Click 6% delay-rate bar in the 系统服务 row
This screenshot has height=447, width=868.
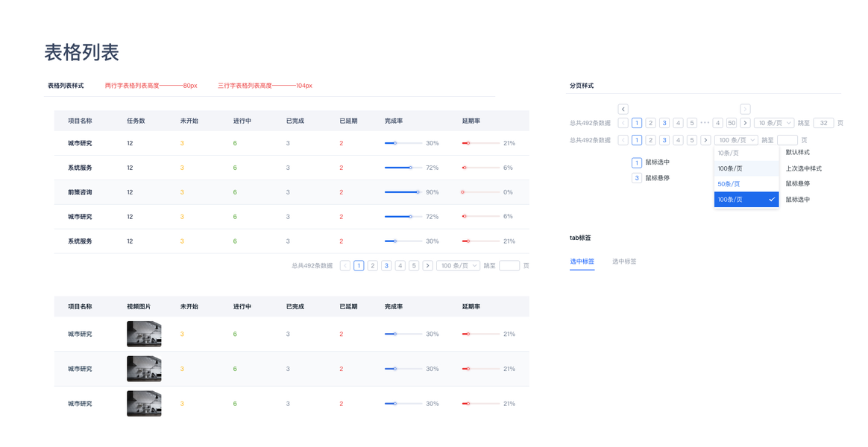click(480, 168)
